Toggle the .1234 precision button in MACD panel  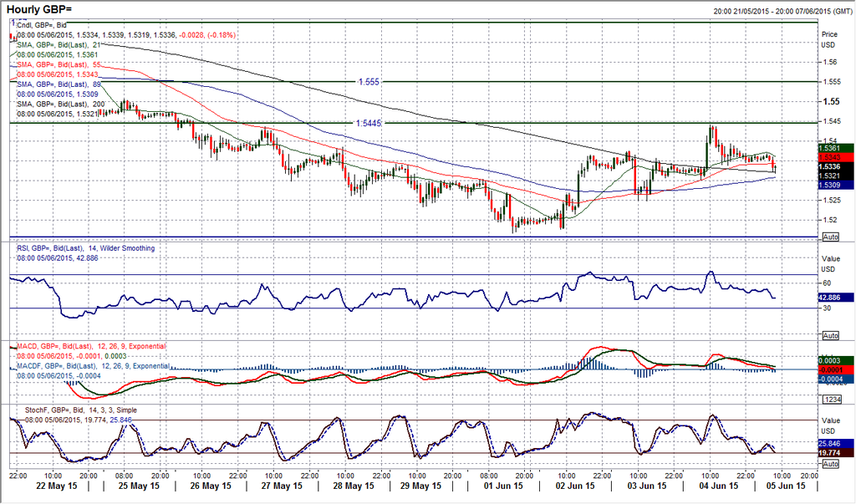point(830,400)
